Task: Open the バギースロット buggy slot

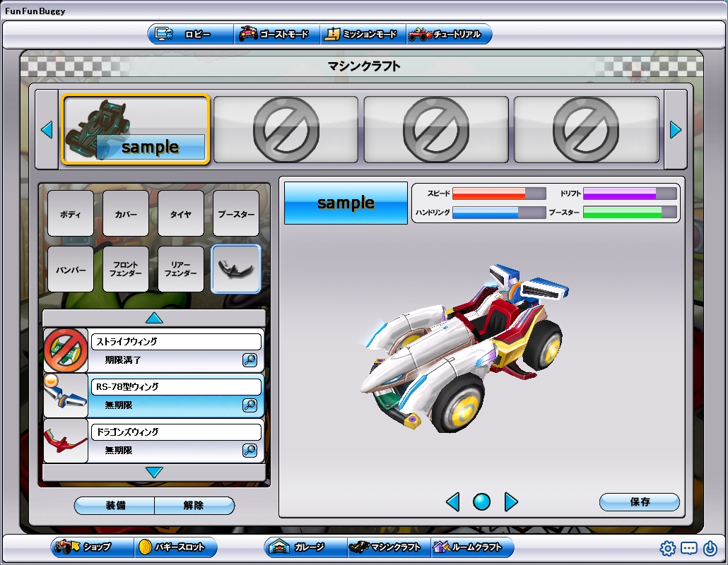Action: pos(175,547)
